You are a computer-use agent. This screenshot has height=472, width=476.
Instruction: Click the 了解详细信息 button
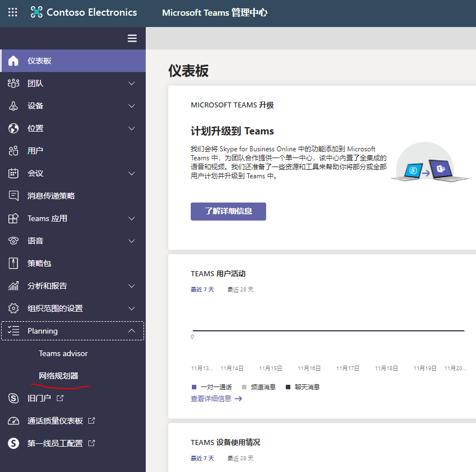228,211
